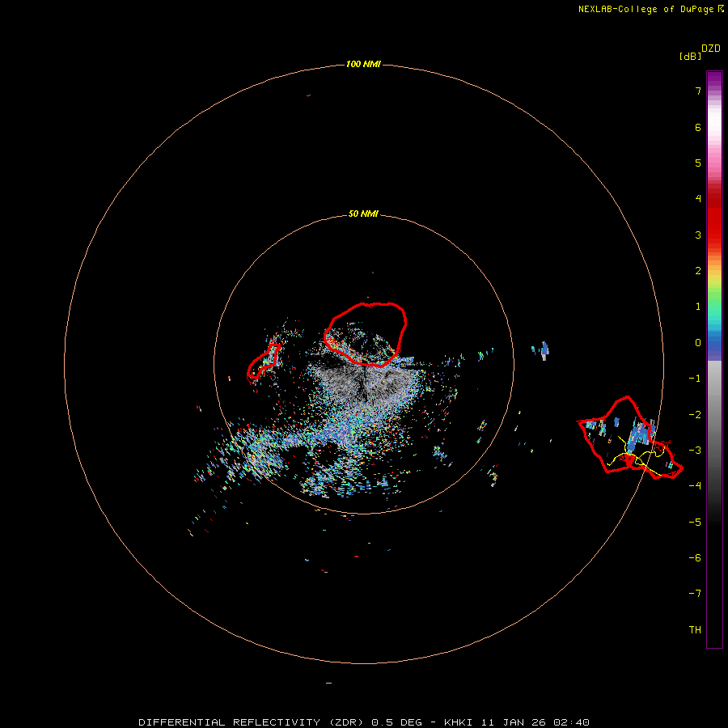The image size is (728, 728).
Task: Click the DZD product label above color bar
Action: point(711,49)
